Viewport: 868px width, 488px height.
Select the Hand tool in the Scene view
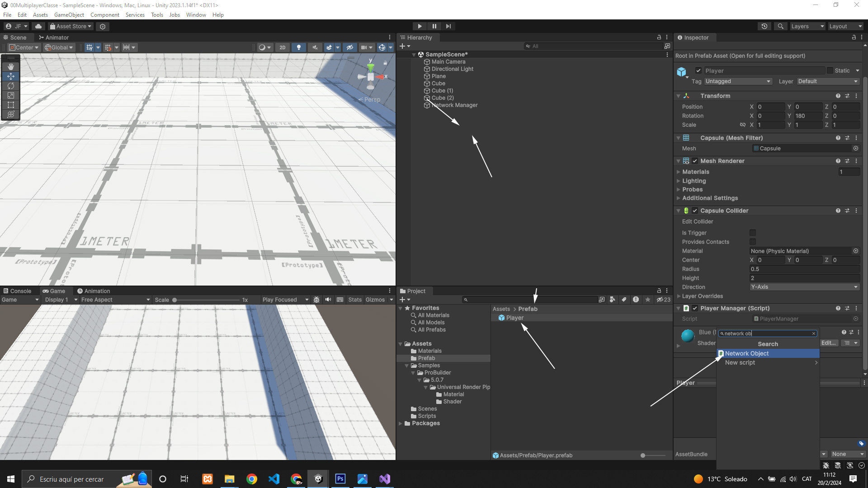(x=11, y=67)
